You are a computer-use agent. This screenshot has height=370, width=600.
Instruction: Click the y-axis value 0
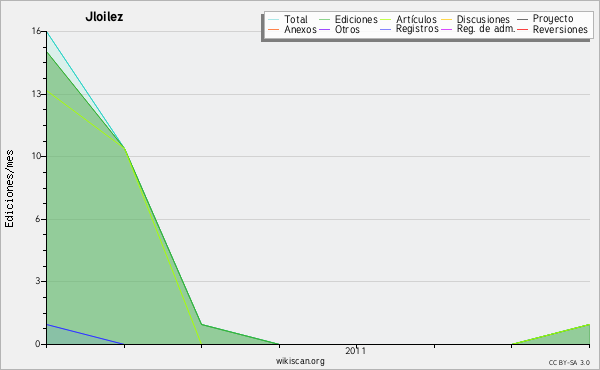(x=38, y=344)
